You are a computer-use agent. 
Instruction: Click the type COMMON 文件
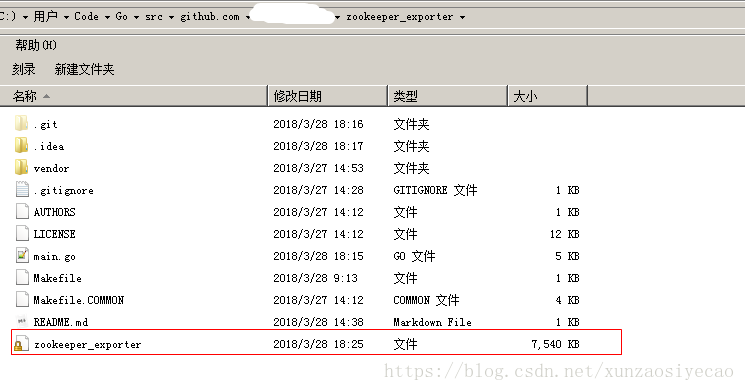click(x=426, y=300)
